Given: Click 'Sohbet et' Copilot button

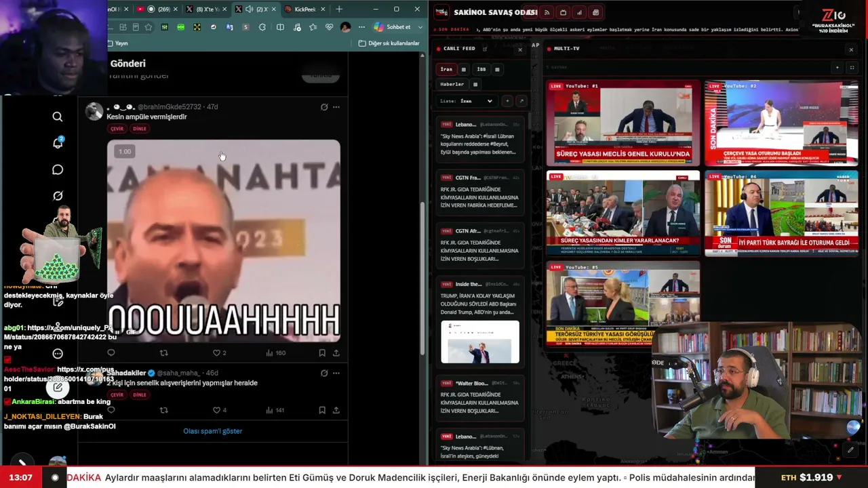Looking at the screenshot, I should [393, 27].
